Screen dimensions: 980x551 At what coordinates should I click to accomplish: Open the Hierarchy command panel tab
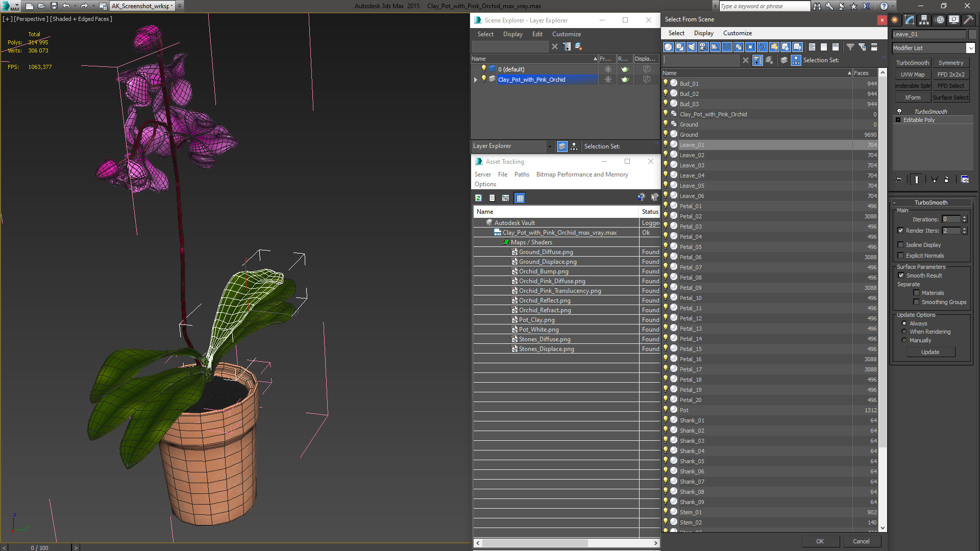click(x=924, y=20)
